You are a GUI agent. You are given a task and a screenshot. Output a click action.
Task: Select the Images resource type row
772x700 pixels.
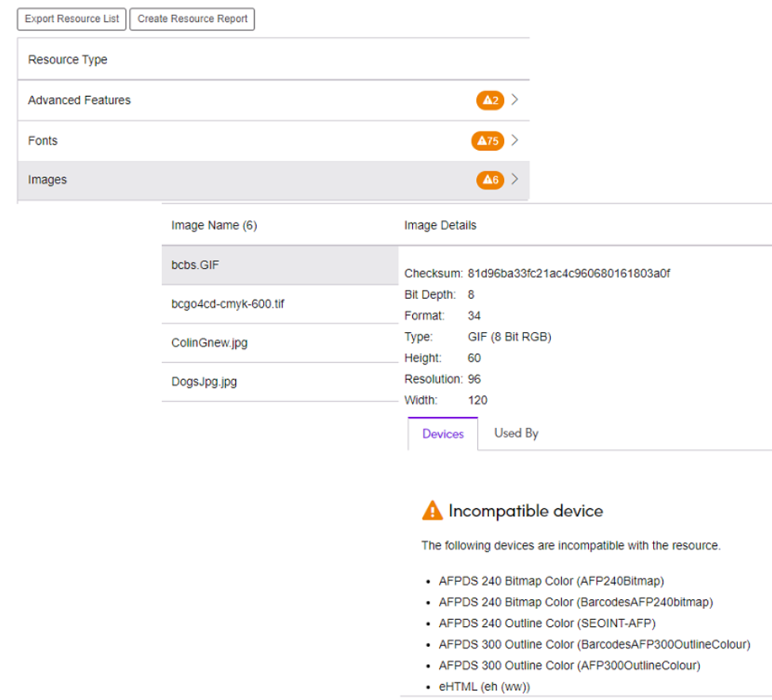pos(48,180)
